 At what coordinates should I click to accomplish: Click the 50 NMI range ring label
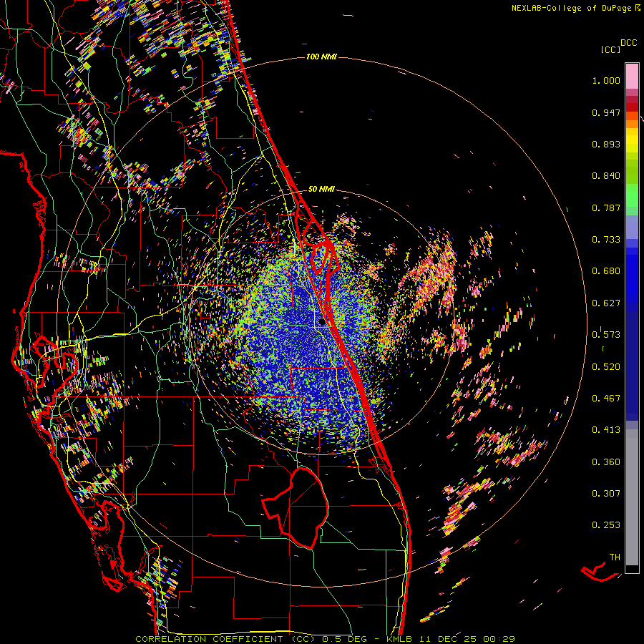[x=321, y=189]
